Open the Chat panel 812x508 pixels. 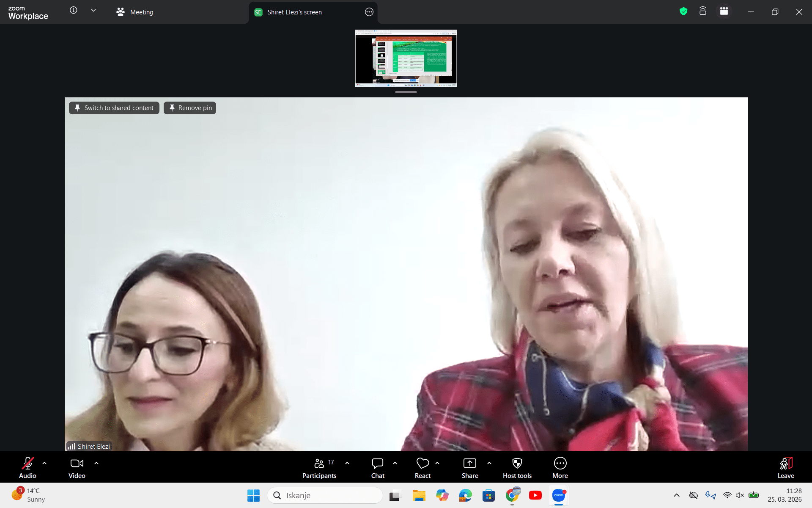[377, 464]
